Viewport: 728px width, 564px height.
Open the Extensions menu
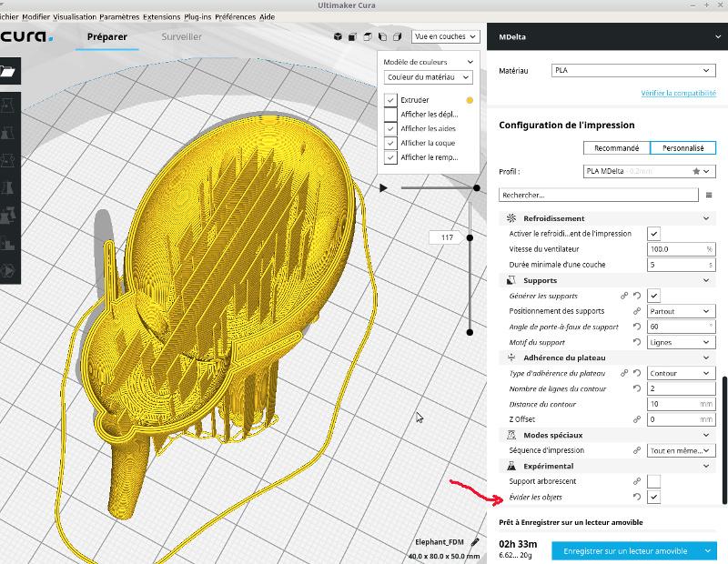pyautogui.click(x=162, y=16)
